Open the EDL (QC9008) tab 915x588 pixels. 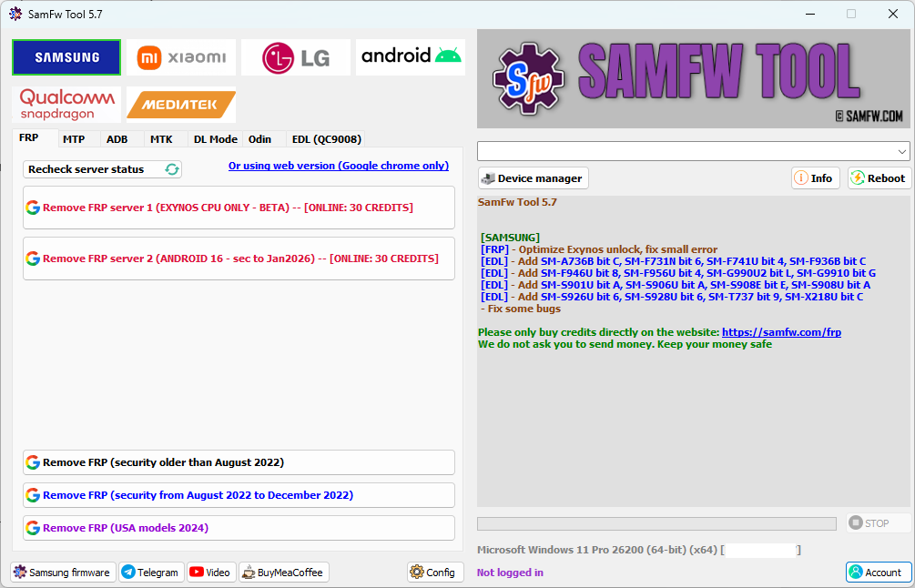(327, 139)
